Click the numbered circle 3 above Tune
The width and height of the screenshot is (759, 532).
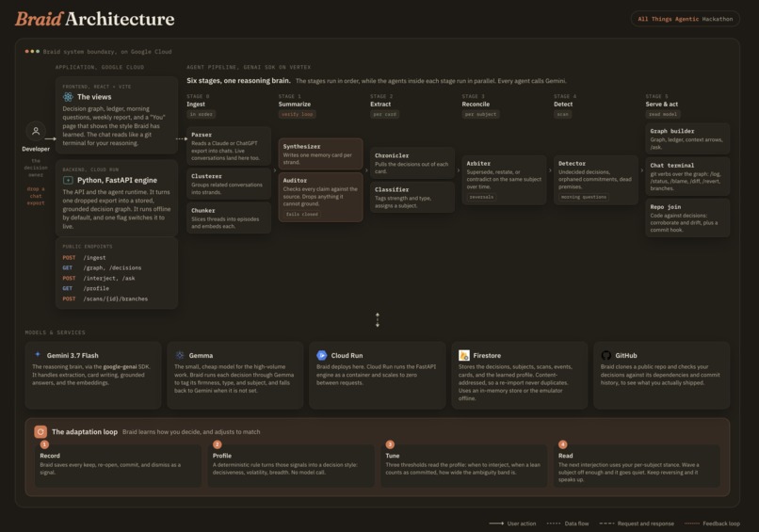(x=390, y=444)
